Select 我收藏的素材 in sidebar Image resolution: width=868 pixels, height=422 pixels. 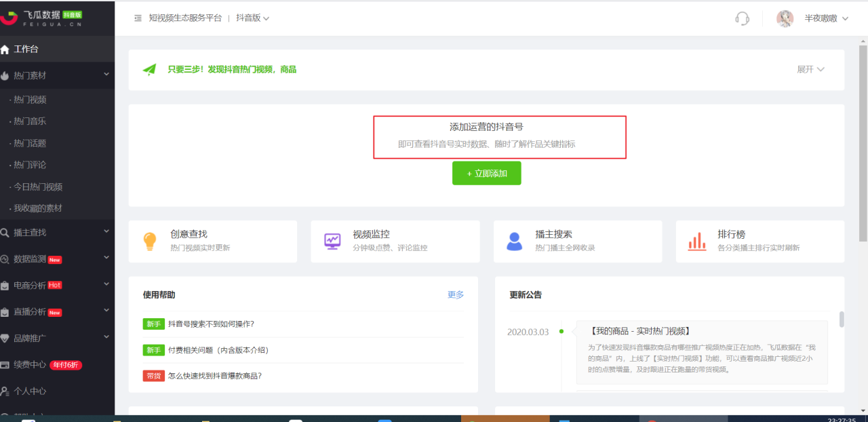coord(37,208)
